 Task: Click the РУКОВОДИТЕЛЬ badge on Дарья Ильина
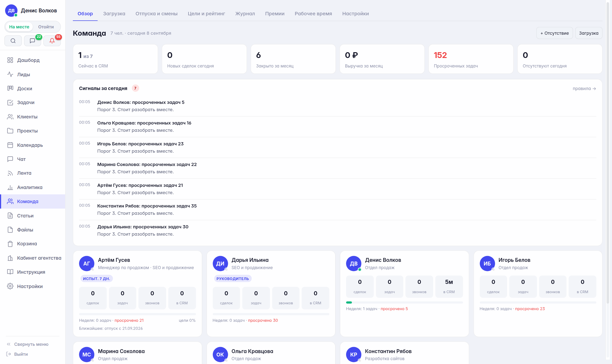232,279
